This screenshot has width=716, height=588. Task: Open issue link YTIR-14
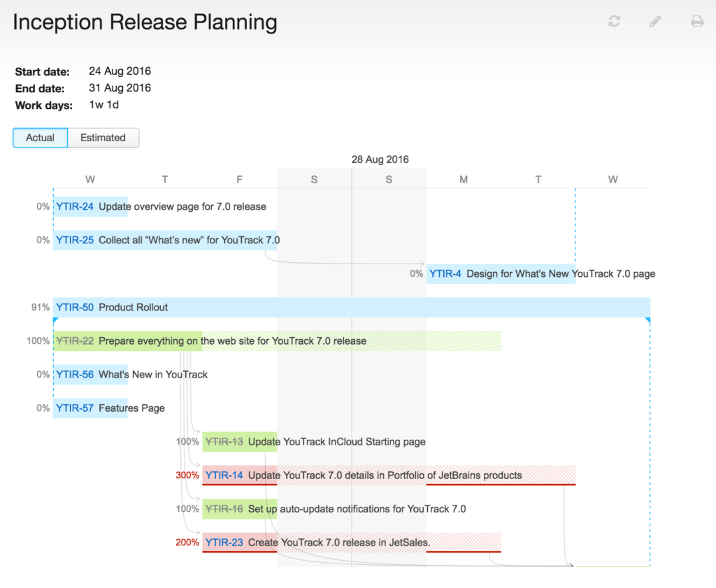tap(224, 475)
